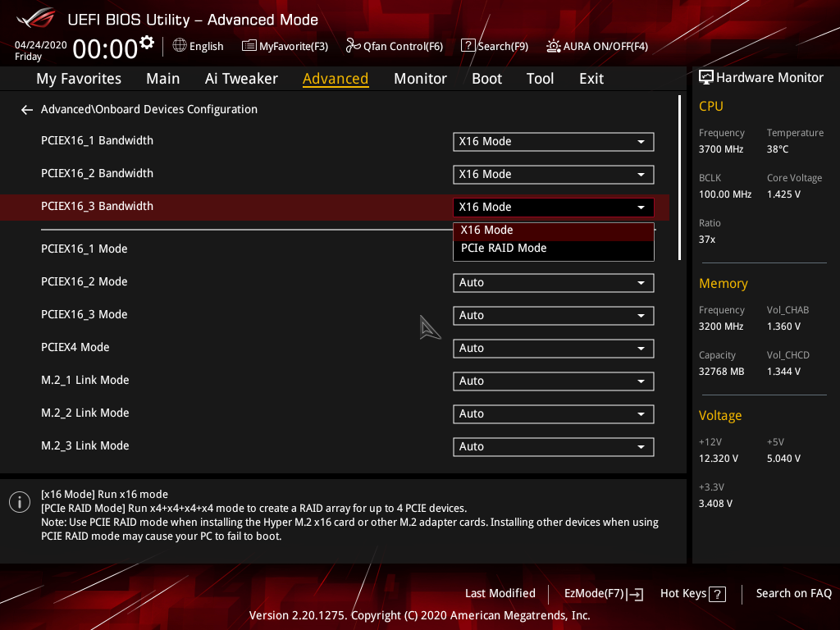840x630 pixels.
Task: Click the PCIEX16_3 Bandwidth label
Action: coord(97,206)
